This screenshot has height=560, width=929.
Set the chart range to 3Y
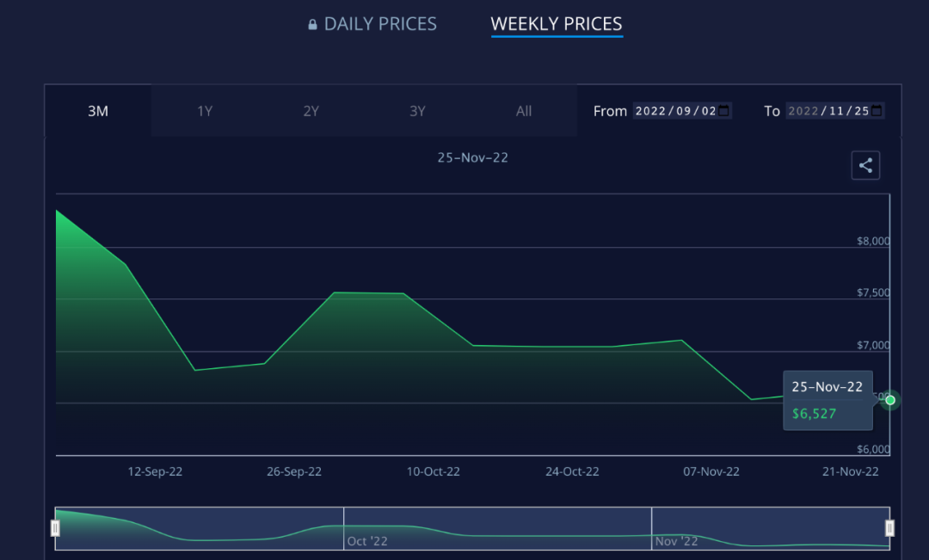point(417,111)
